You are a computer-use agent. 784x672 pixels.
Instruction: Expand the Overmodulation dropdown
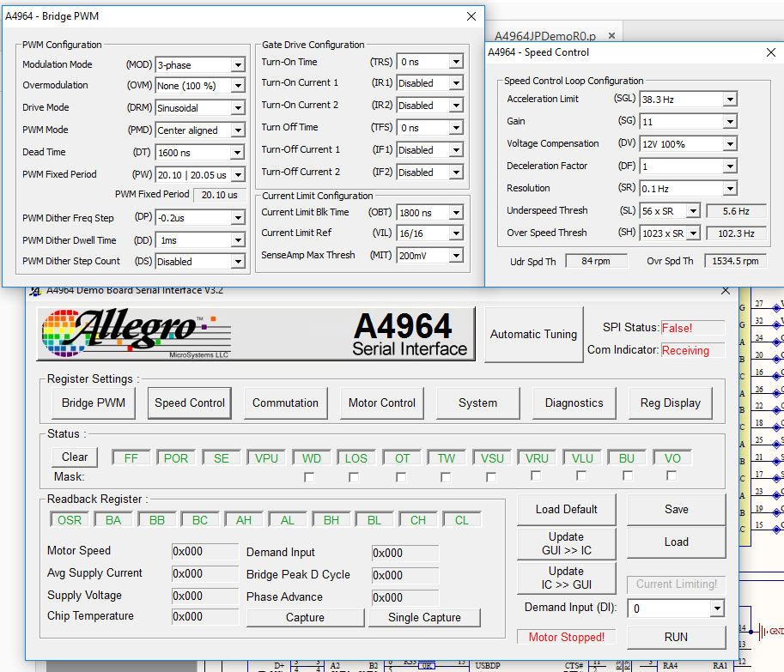[239, 86]
